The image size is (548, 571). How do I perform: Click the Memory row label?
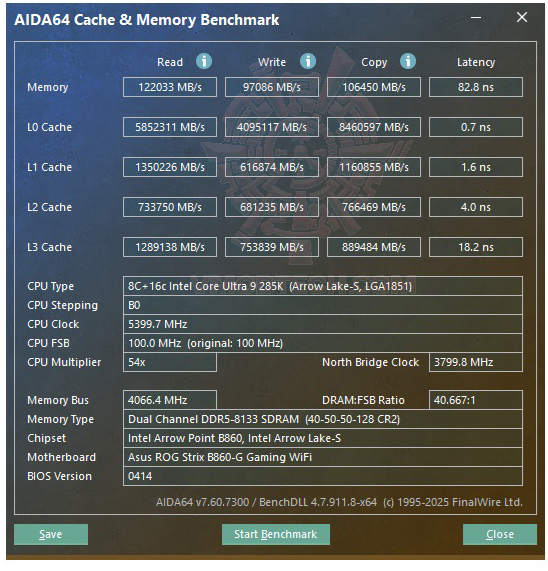48,87
